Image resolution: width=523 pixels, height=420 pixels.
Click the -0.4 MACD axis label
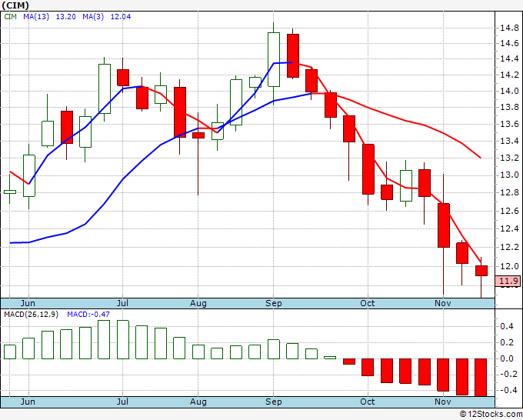(x=509, y=390)
